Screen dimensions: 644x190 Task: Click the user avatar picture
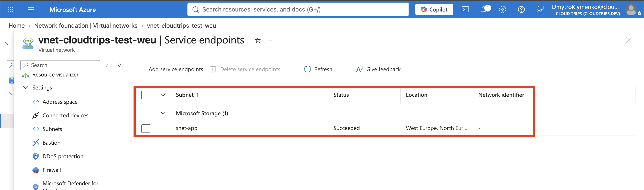(631, 10)
